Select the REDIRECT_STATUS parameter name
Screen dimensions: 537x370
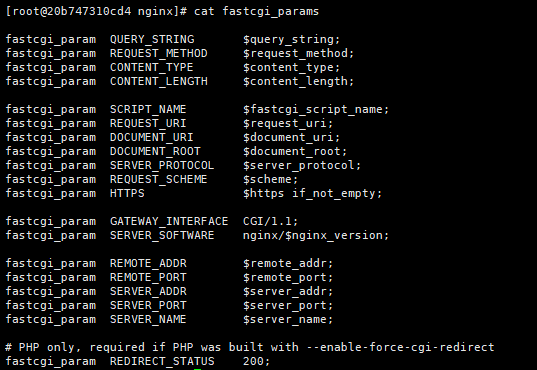[x=162, y=361]
